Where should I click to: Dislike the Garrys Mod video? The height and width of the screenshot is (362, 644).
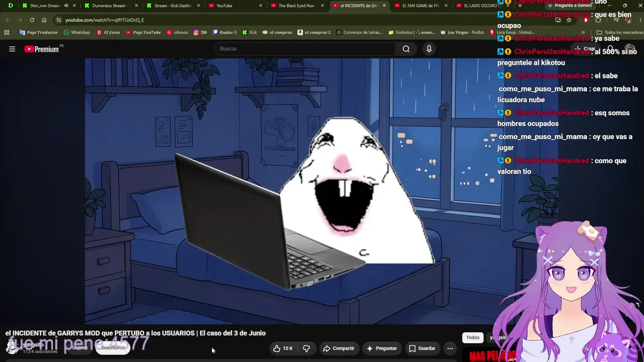(x=306, y=348)
